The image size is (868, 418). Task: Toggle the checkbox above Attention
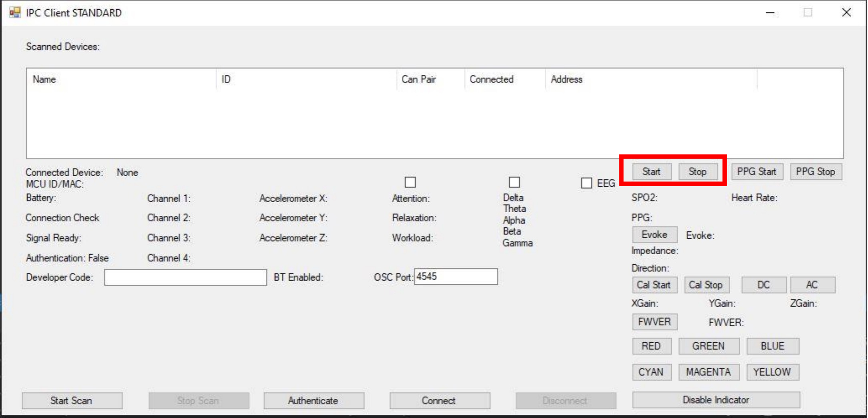pyautogui.click(x=410, y=183)
